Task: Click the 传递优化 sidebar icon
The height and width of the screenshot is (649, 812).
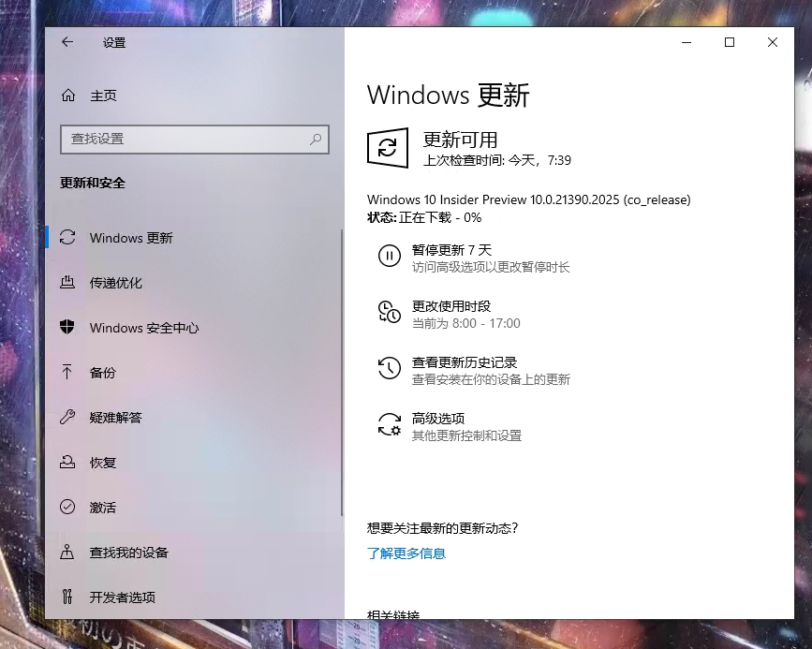Action: tap(67, 282)
